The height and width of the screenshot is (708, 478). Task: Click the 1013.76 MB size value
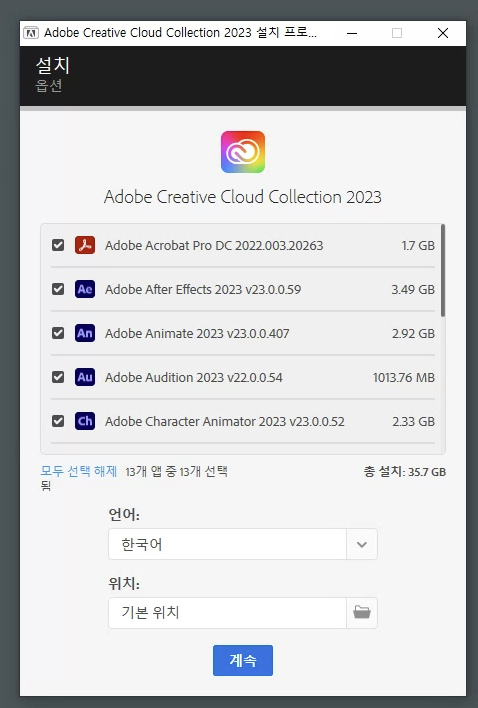tap(404, 377)
